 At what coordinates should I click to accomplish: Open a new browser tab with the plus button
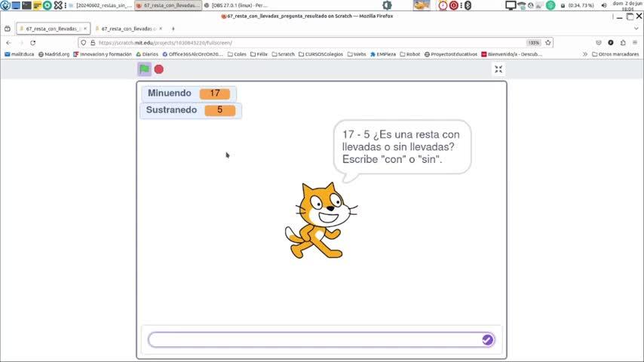tap(173, 29)
